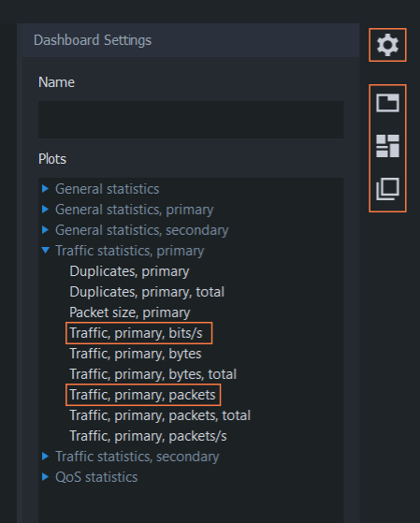
Task: Click the duplicate dashboard stacked-squares icon
Action: pos(387,189)
